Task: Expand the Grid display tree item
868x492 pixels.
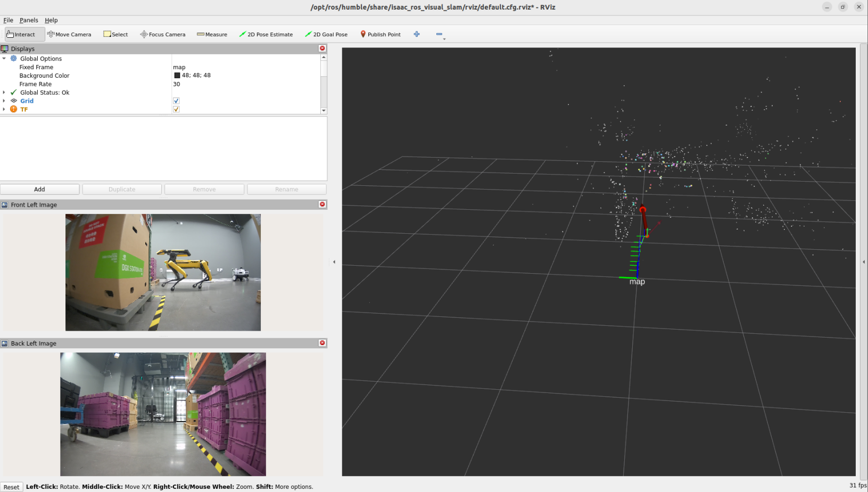Action: click(x=4, y=101)
